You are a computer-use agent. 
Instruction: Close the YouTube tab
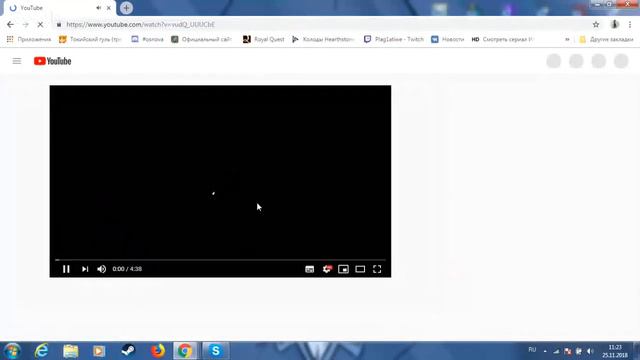tap(109, 8)
